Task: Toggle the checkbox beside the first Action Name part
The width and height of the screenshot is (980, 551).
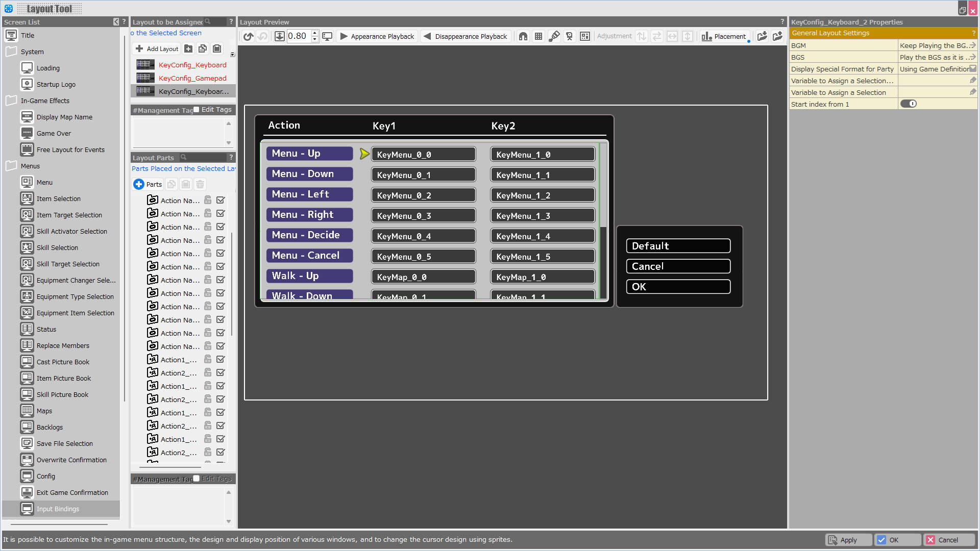Action: (220, 200)
